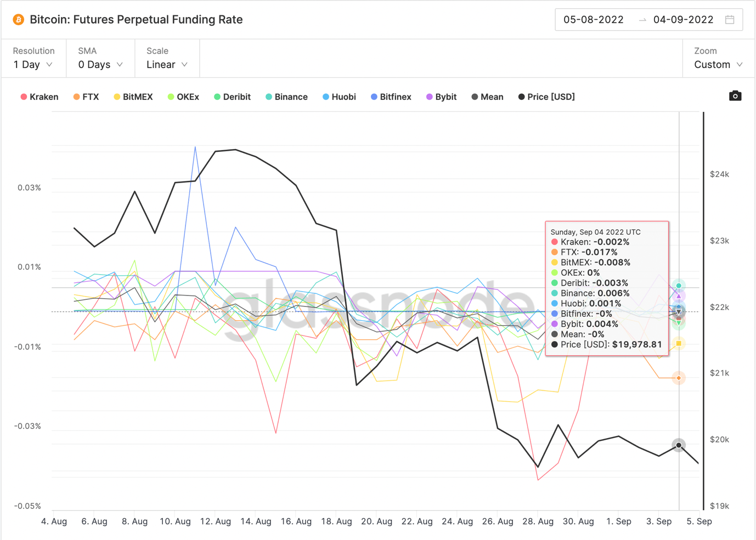This screenshot has width=756, height=540.
Task: Open the Scale Linear dropdown
Action: (167, 65)
